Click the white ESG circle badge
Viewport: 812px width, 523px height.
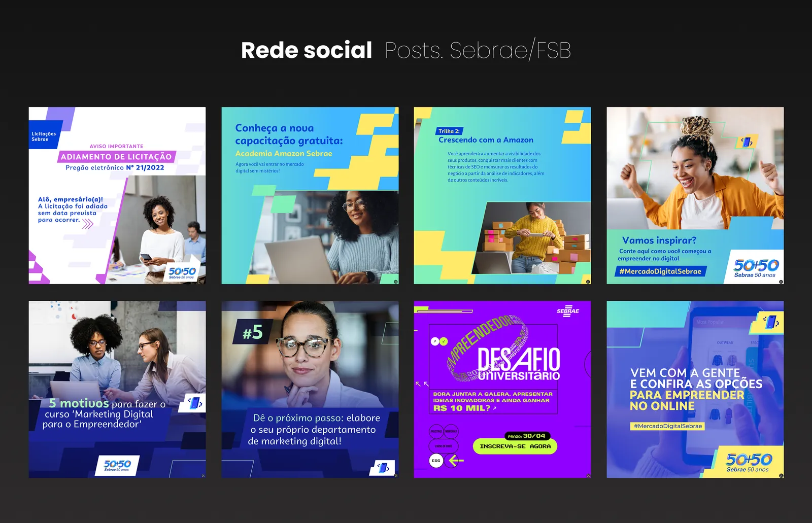pos(436,461)
